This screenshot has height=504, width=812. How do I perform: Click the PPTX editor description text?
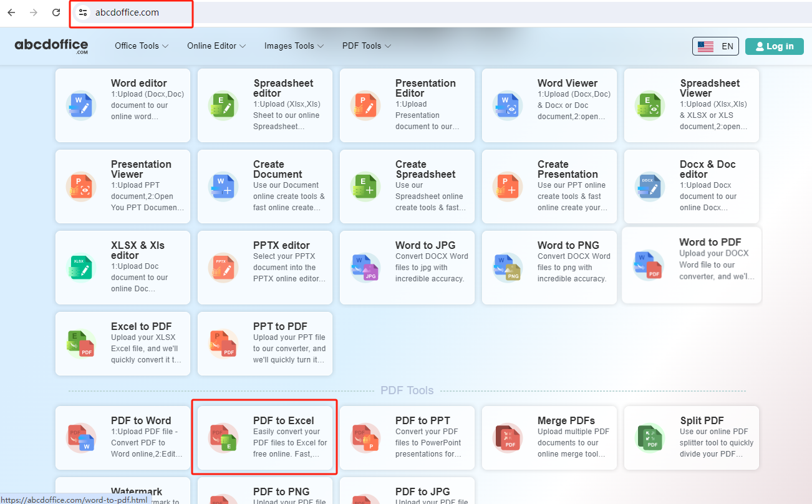pyautogui.click(x=289, y=268)
